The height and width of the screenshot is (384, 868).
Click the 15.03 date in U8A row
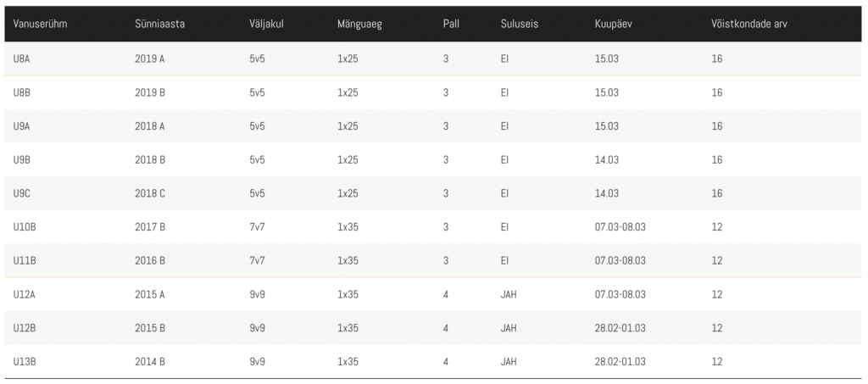click(606, 58)
